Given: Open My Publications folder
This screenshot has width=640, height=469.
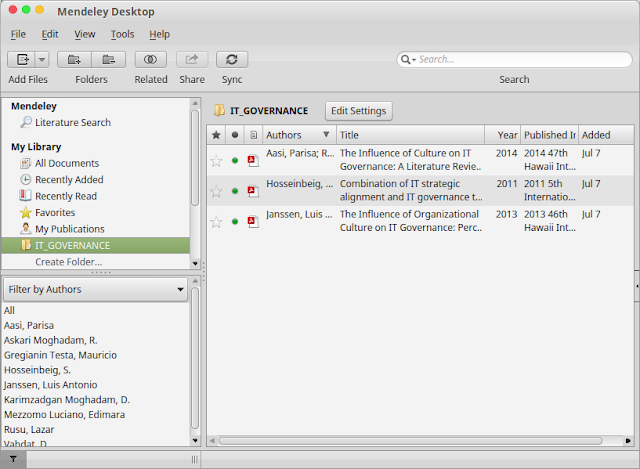Looking at the screenshot, I should point(70,229).
